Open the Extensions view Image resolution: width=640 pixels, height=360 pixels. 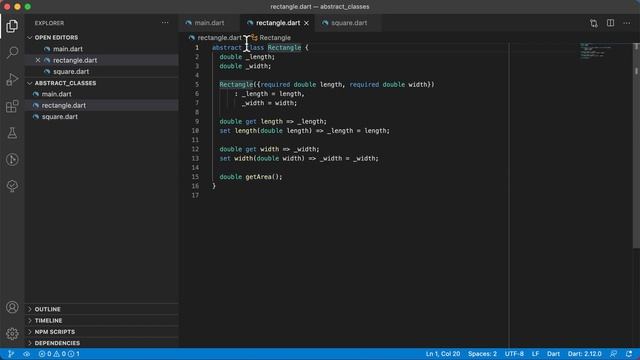(x=12, y=106)
